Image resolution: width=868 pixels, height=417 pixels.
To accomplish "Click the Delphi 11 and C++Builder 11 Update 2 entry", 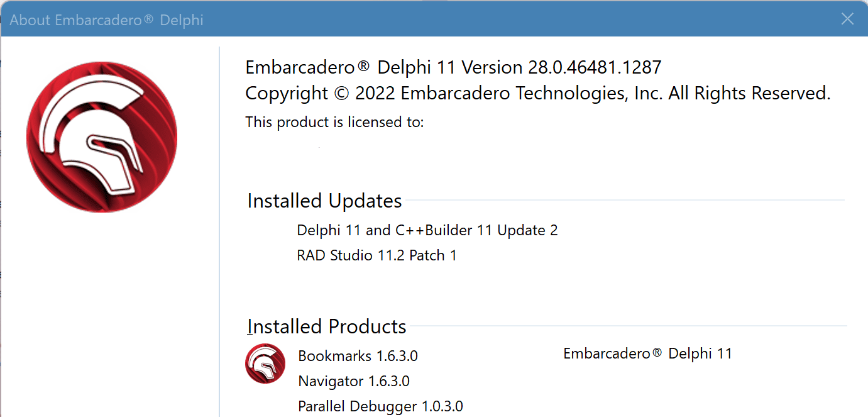I will pos(427,230).
